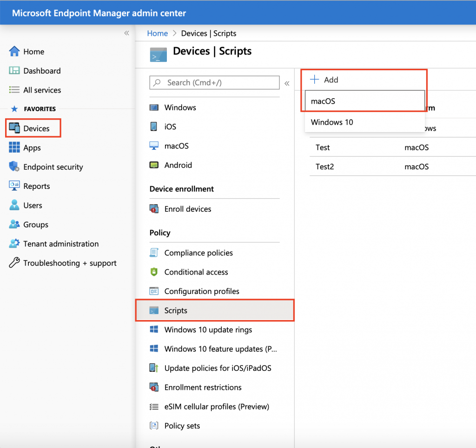Click the Troubleshooting + support wrench icon

point(14,263)
